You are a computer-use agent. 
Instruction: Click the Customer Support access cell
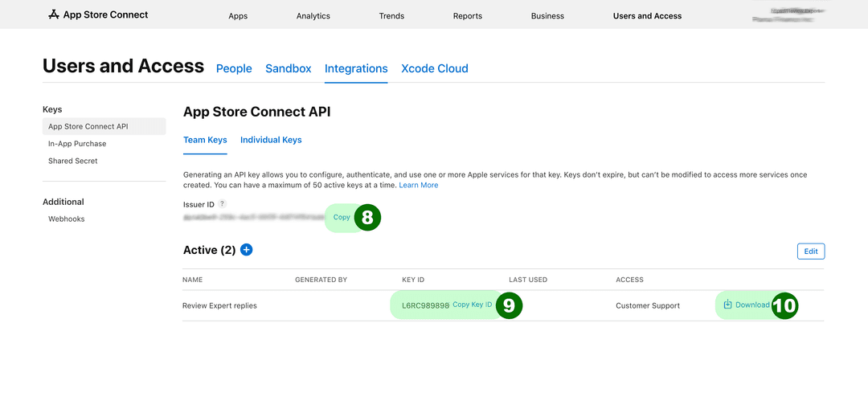tap(648, 305)
